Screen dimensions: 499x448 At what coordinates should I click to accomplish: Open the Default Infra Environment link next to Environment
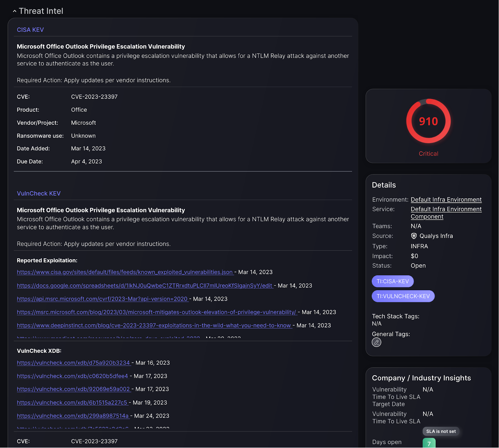coord(446,200)
